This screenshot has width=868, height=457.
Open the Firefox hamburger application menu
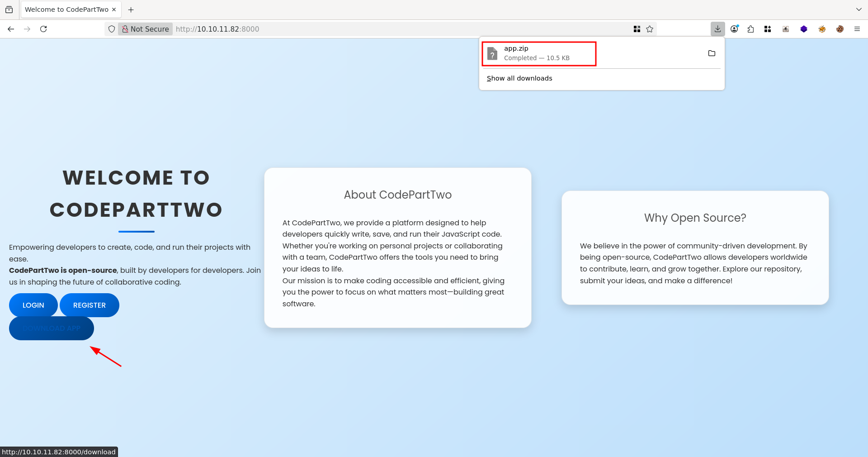coord(857,29)
